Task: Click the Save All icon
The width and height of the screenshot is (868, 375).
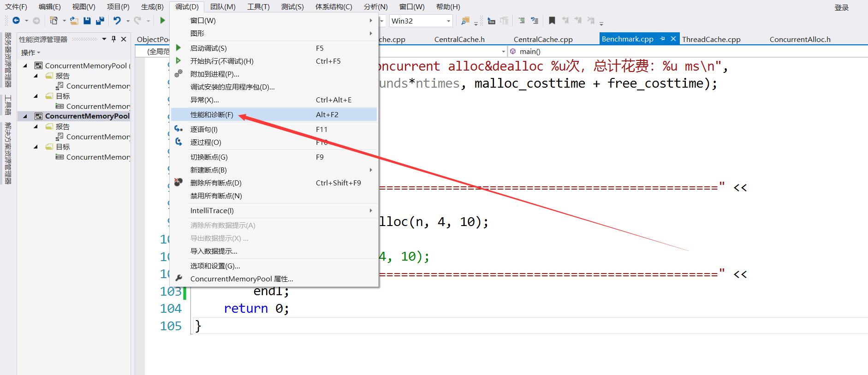Action: tap(100, 20)
